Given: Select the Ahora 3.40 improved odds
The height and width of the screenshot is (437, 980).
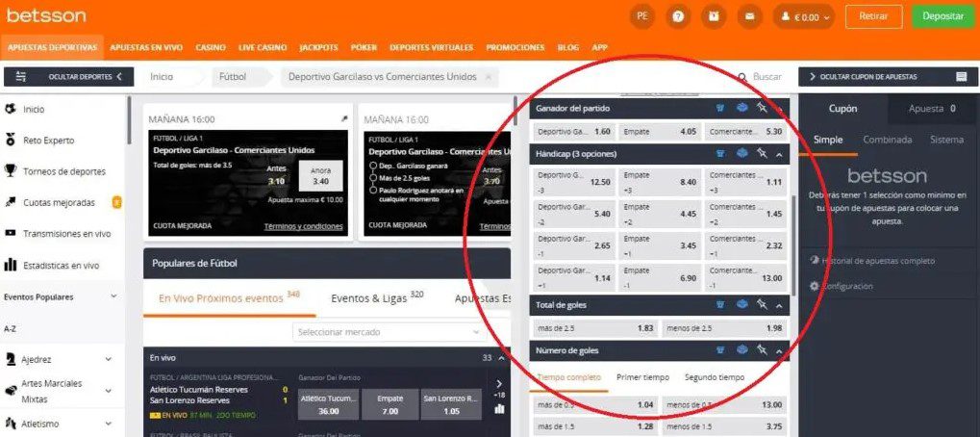Looking at the screenshot, I should [x=320, y=176].
